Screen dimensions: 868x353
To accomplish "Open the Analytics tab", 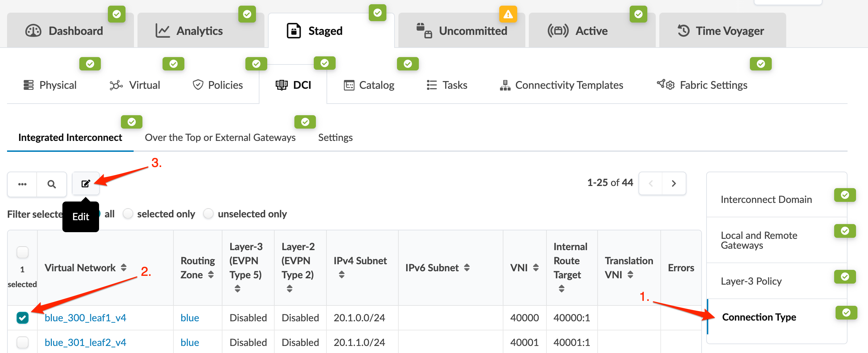I will click(x=200, y=31).
